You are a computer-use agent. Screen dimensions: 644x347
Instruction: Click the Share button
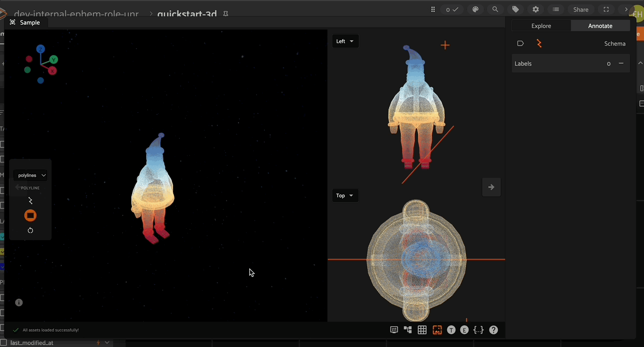point(580,10)
